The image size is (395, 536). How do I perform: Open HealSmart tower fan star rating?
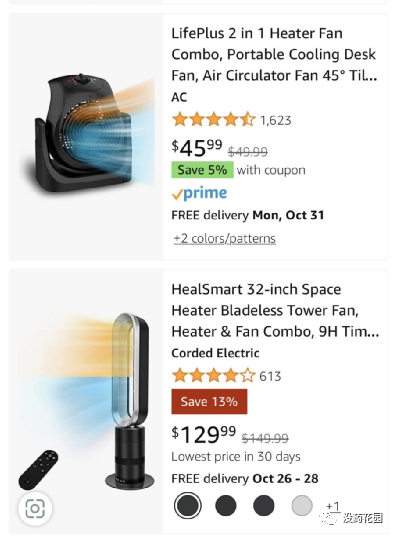click(214, 376)
